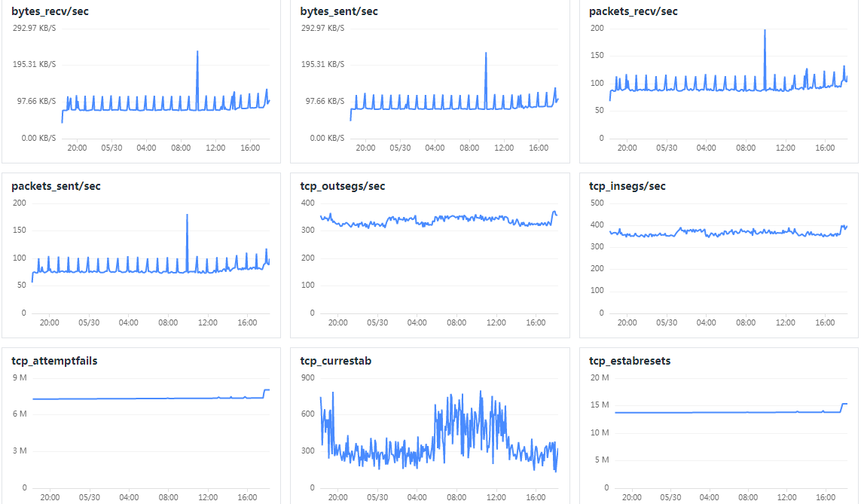Click the tcp_outsegs/sec panel title
The width and height of the screenshot is (864, 504).
[342, 186]
